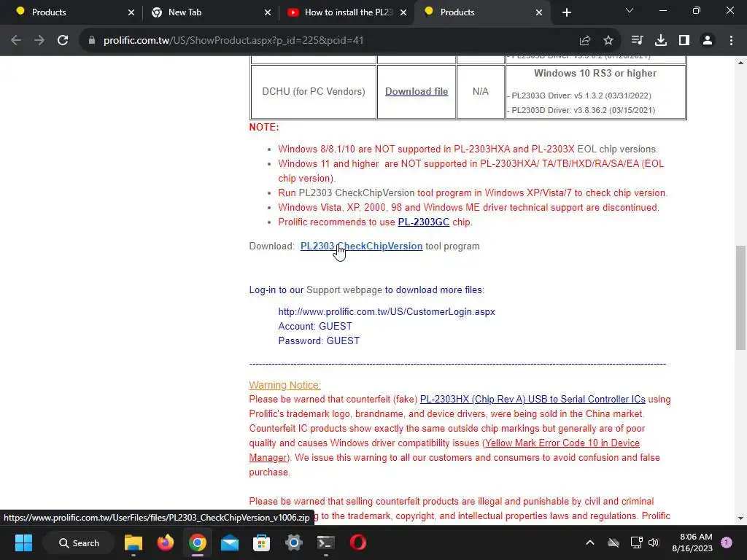Bookmark this page with the star icon
Screen dimensions: 747x560
(608, 41)
